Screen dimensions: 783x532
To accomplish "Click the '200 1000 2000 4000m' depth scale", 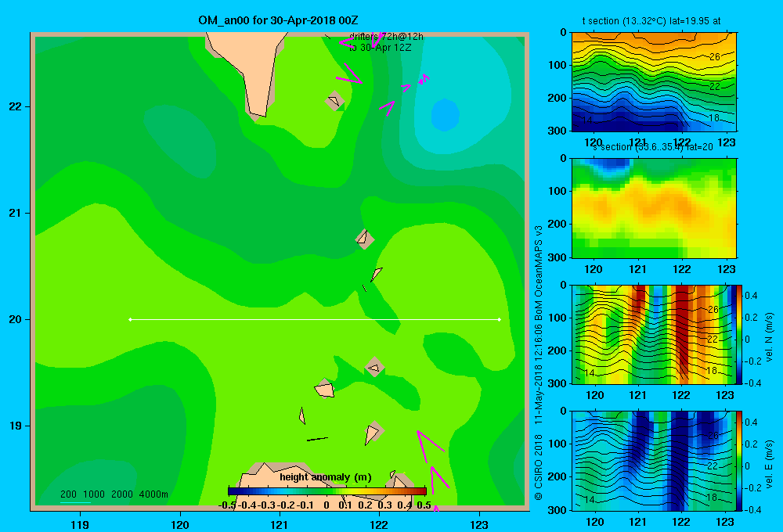I will point(114,494).
